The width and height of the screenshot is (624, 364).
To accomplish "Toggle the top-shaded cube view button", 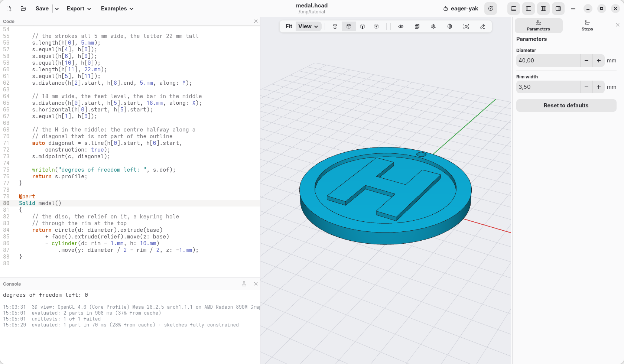I will [x=349, y=26].
